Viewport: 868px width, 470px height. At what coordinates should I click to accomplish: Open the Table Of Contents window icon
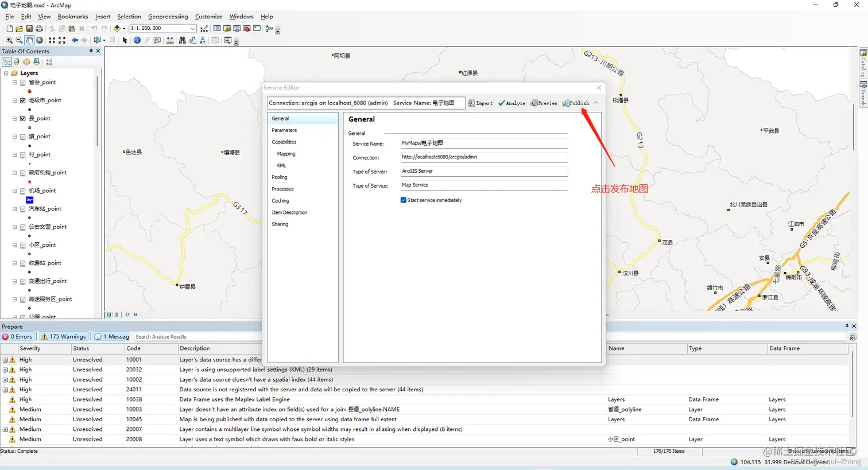pos(217,28)
